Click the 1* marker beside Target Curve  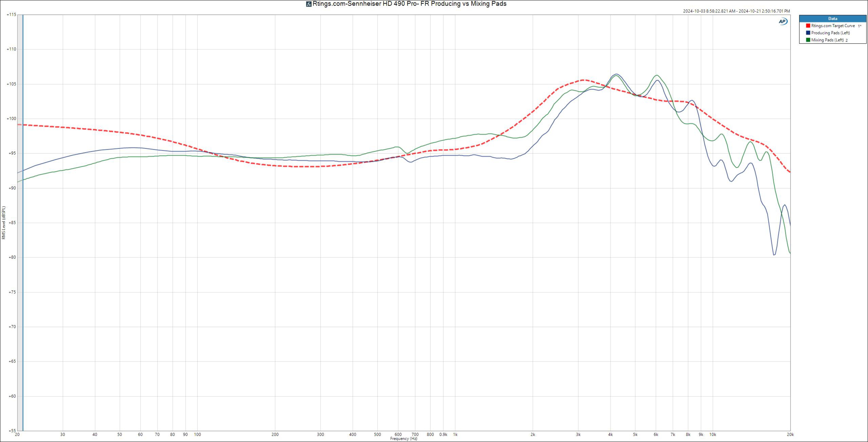(x=860, y=26)
